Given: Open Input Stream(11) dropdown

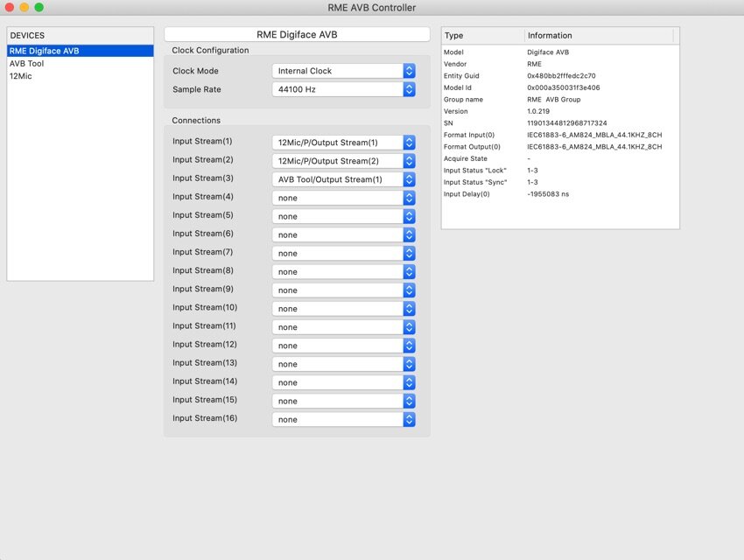Looking at the screenshot, I should click(343, 327).
